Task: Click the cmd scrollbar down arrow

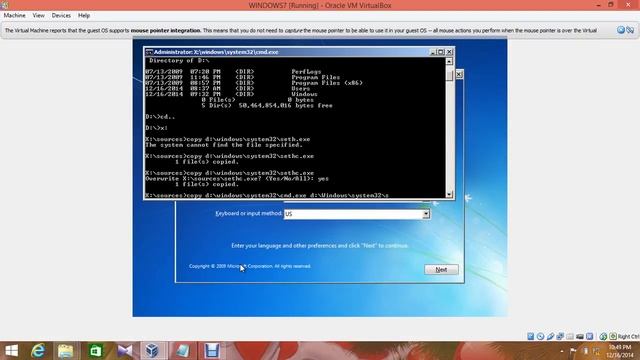Action: 449,194
